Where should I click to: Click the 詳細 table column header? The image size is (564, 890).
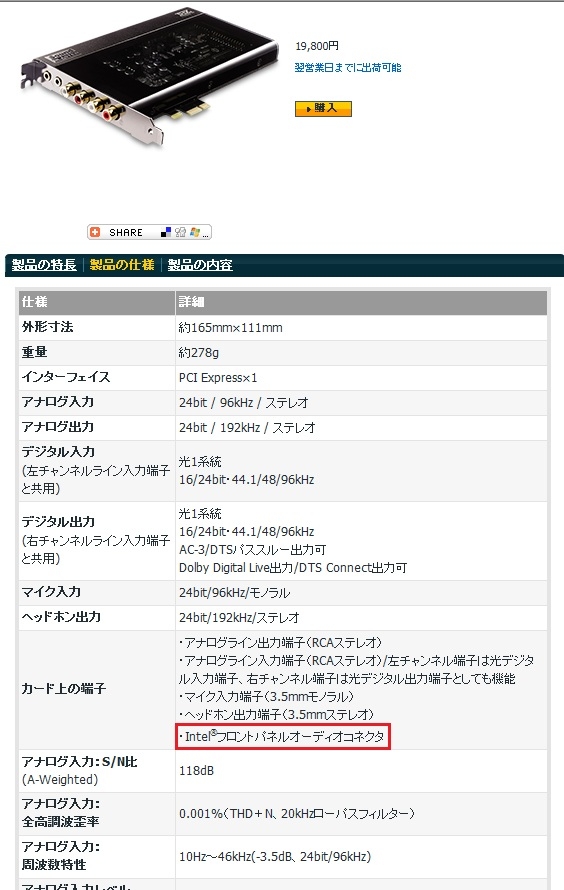coord(191,301)
